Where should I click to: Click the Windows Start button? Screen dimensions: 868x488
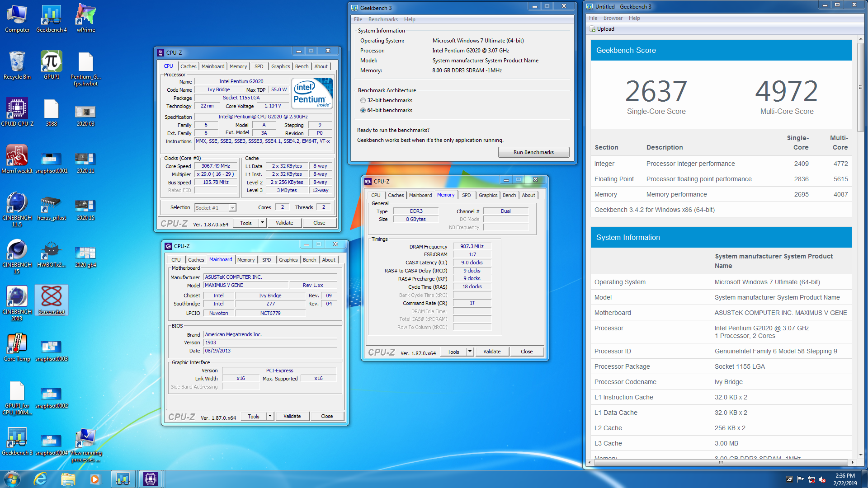pos(12,479)
